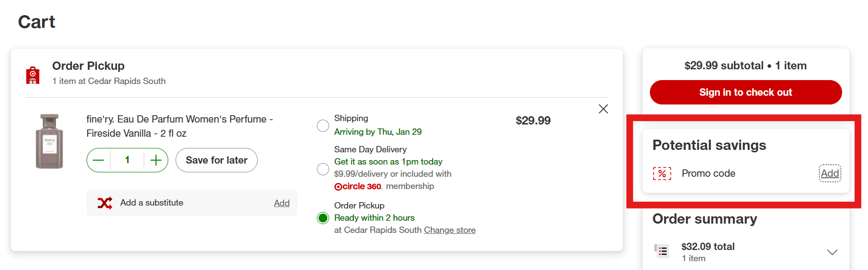
Task: Click the circle 360 logo
Action: point(357,187)
